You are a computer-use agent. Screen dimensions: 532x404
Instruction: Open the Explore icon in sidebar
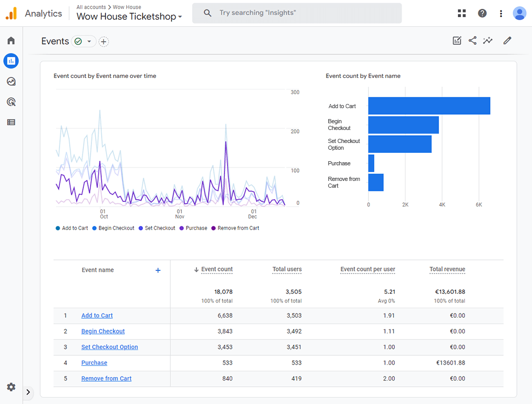(x=11, y=82)
